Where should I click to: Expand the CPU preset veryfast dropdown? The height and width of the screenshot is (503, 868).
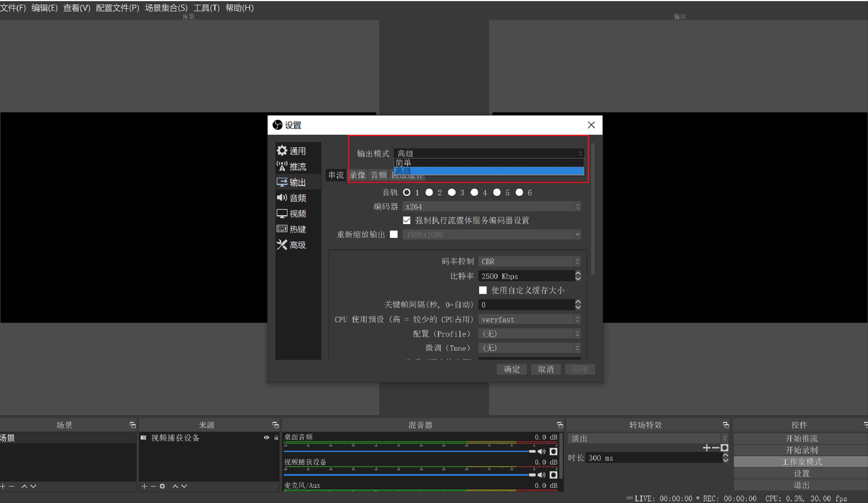coord(529,319)
